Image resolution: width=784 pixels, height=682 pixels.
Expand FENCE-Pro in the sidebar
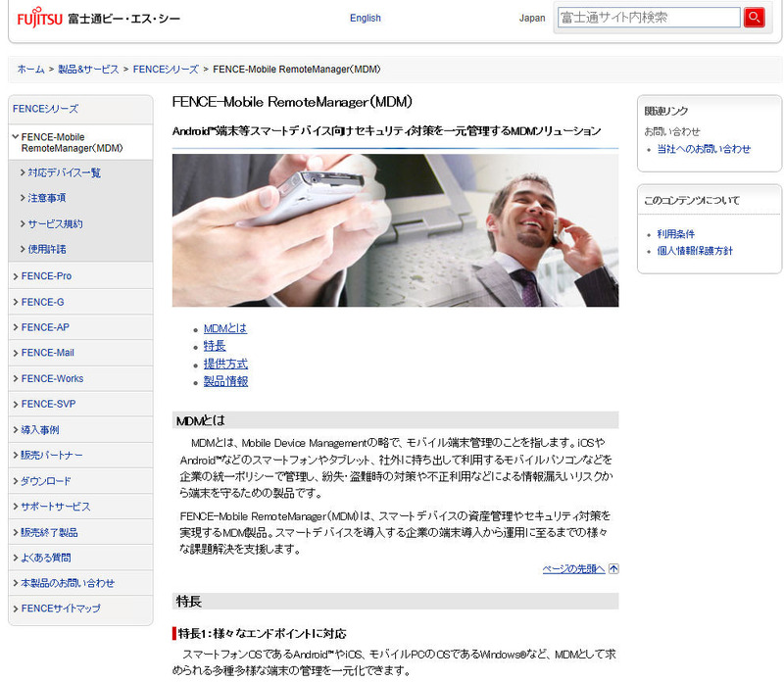46,276
